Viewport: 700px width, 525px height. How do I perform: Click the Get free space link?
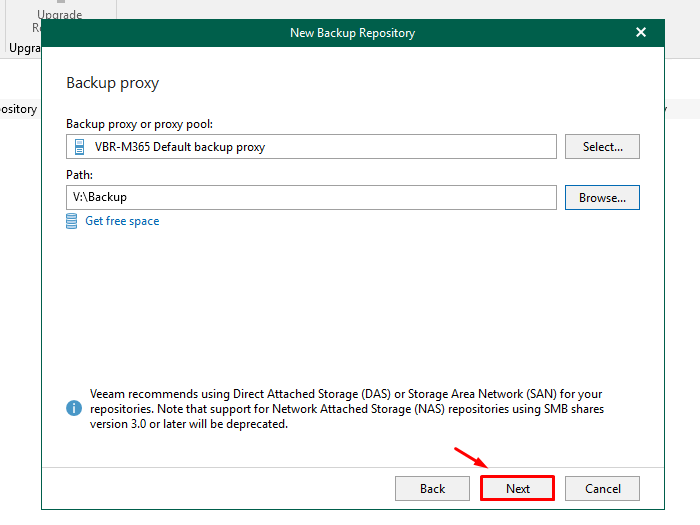coord(122,221)
